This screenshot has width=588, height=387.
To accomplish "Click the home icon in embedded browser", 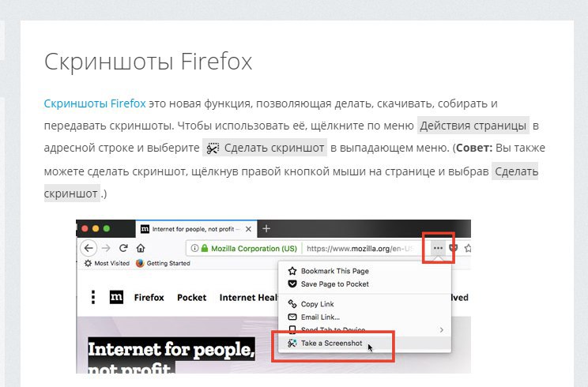I will (141, 248).
